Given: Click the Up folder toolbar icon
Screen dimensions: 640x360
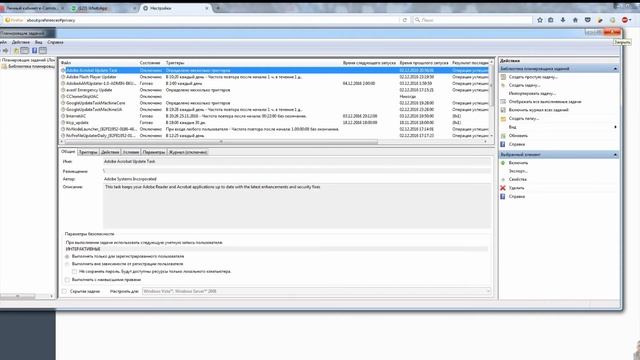Looking at the screenshot, I should [16, 51].
